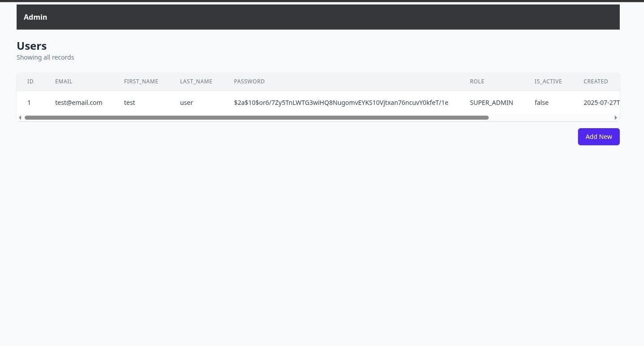
Task: Click the Add New button
Action: 599,137
